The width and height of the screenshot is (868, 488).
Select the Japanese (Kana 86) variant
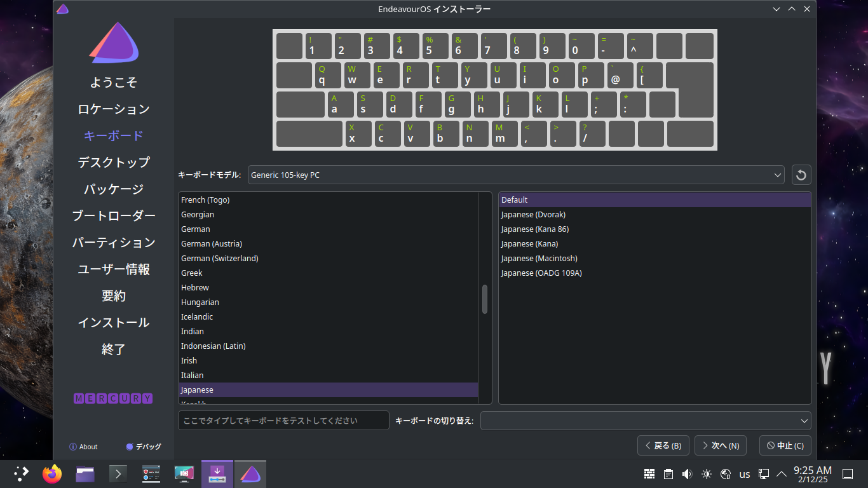(x=654, y=229)
